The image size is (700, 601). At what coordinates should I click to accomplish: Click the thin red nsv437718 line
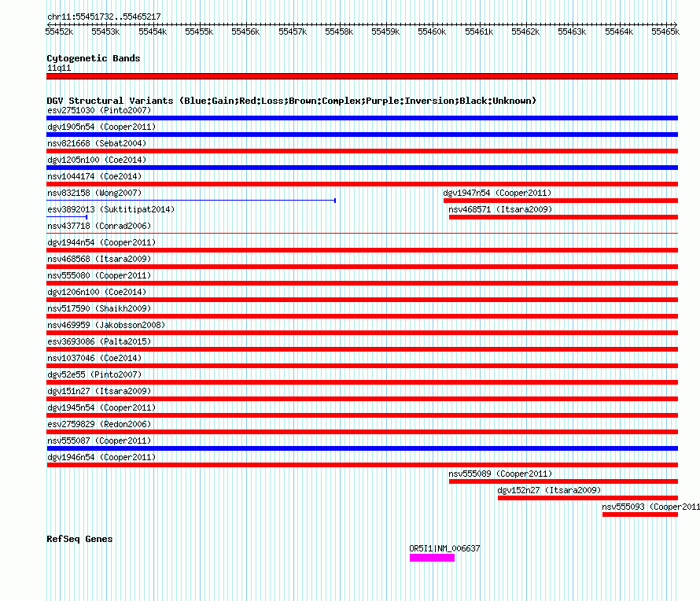coord(362,233)
